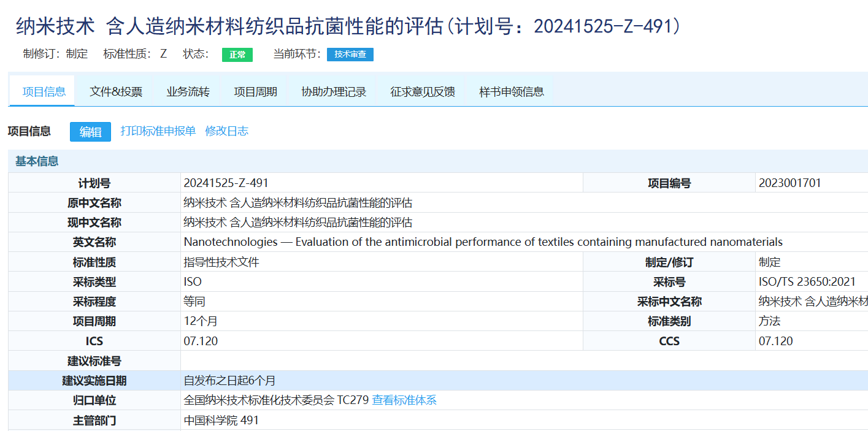Click the 技术审查 environment badge
868x431 pixels.
(x=350, y=54)
